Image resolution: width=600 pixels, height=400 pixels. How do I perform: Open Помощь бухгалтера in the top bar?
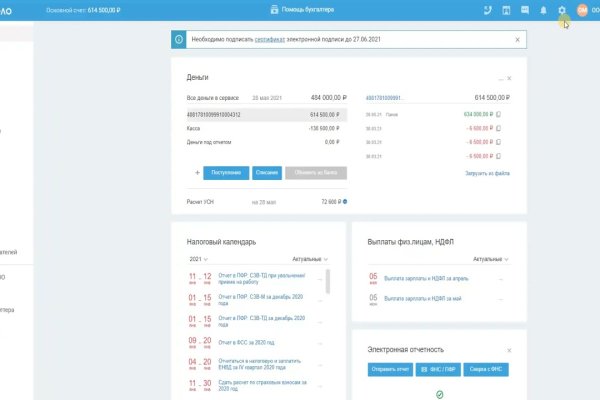coord(300,10)
